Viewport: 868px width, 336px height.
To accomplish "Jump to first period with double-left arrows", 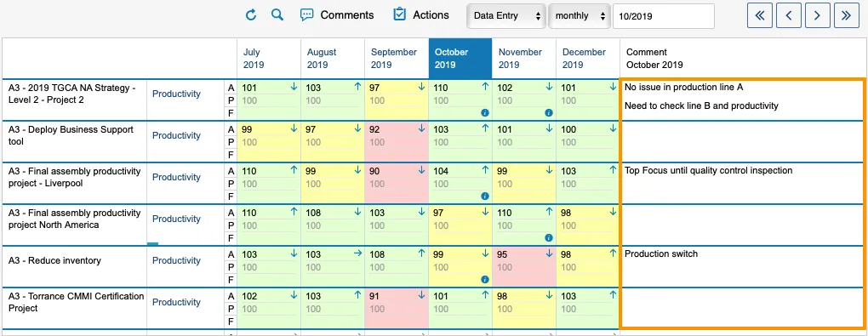I will (x=759, y=15).
